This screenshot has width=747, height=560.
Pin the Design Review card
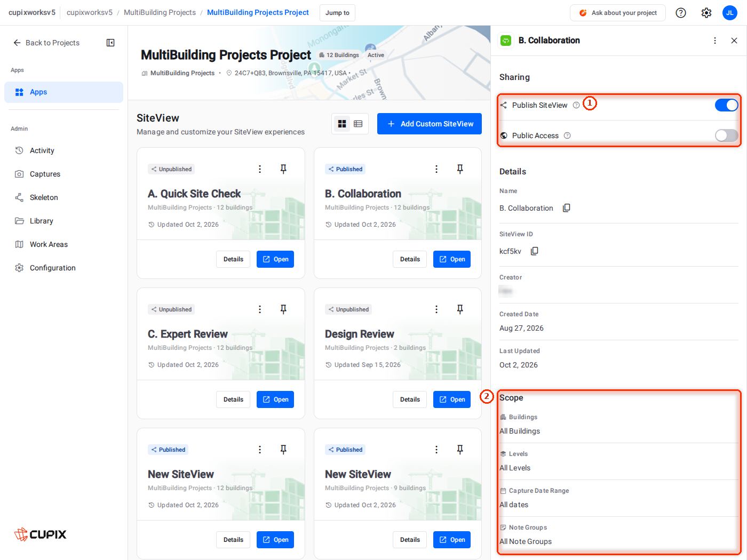460,309
